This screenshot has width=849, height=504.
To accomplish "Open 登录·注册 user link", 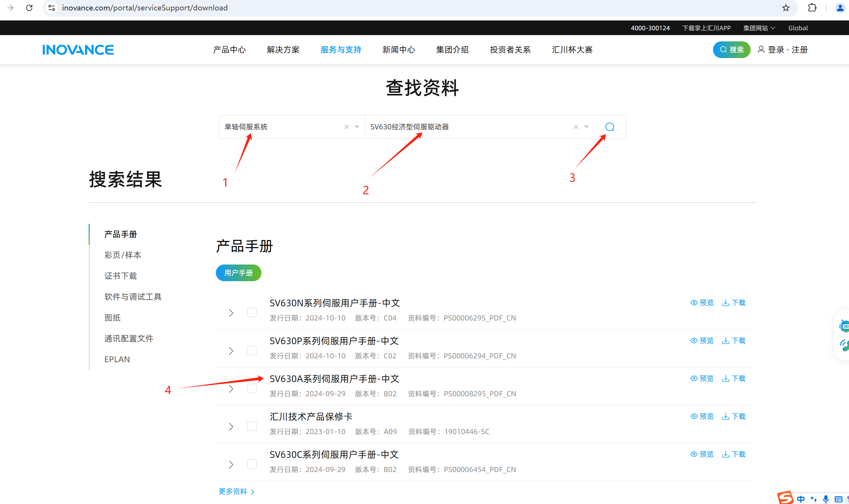I will (x=783, y=50).
